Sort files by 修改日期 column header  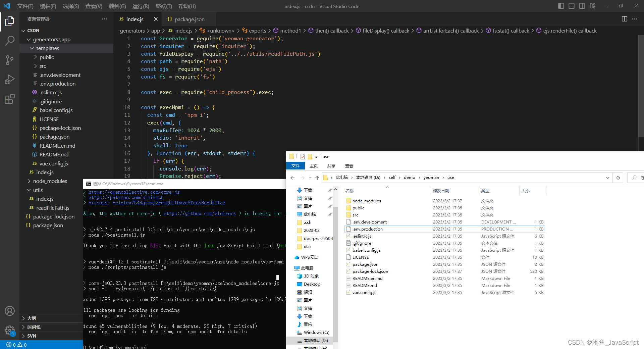[455, 191]
